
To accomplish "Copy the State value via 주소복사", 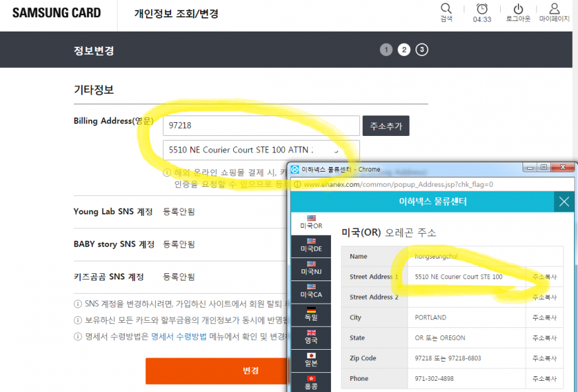I will pyautogui.click(x=544, y=337).
